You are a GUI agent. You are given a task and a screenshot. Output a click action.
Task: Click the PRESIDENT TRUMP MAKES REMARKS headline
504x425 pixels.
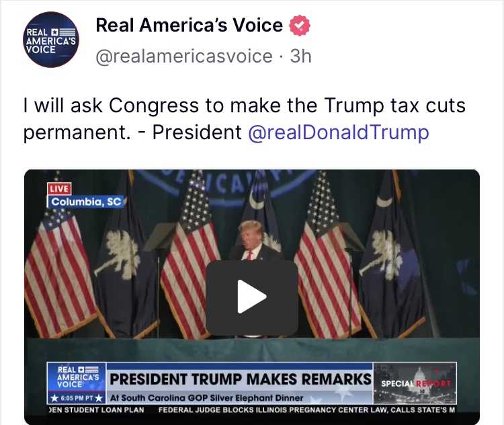(240, 379)
